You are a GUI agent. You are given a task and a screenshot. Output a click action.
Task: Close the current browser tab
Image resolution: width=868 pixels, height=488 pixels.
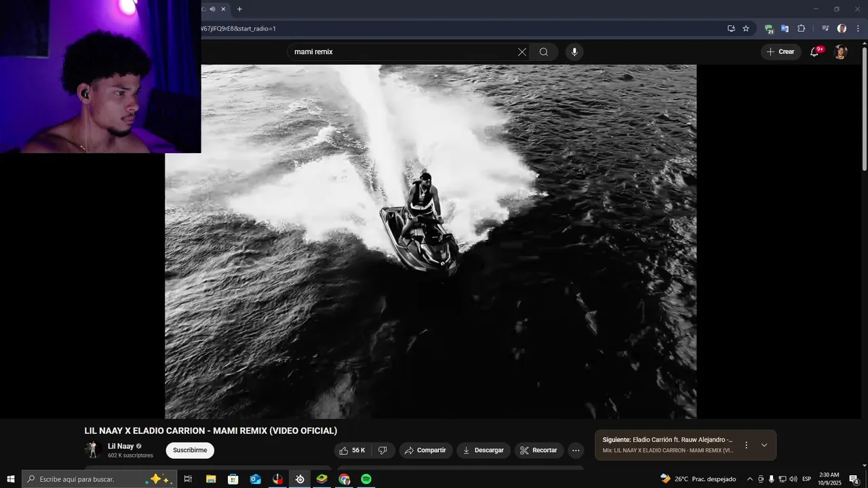(223, 9)
